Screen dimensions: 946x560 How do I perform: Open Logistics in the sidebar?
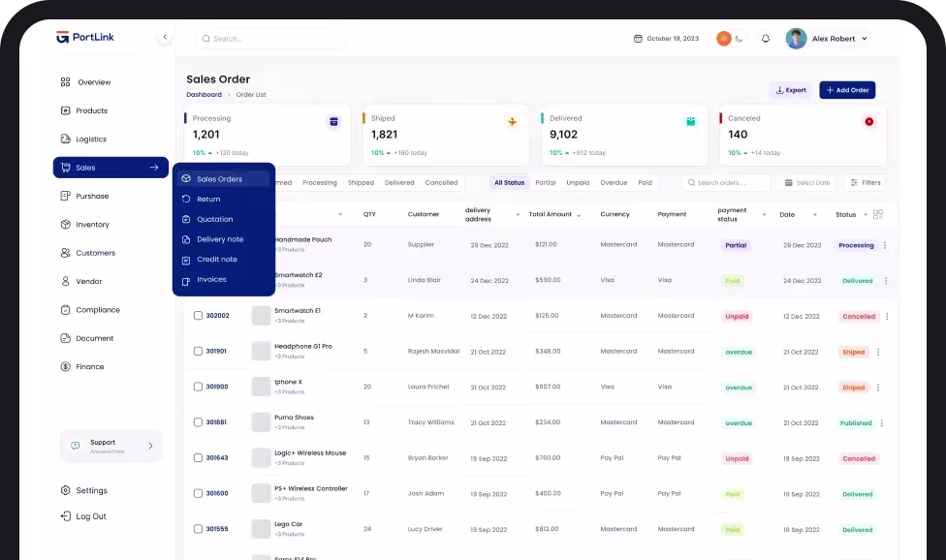click(x=83, y=139)
